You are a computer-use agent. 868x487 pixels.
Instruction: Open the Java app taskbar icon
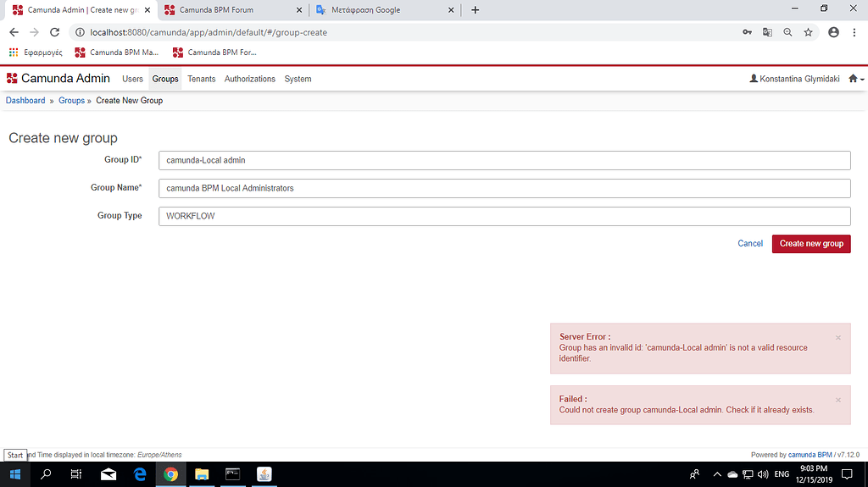[264, 474]
